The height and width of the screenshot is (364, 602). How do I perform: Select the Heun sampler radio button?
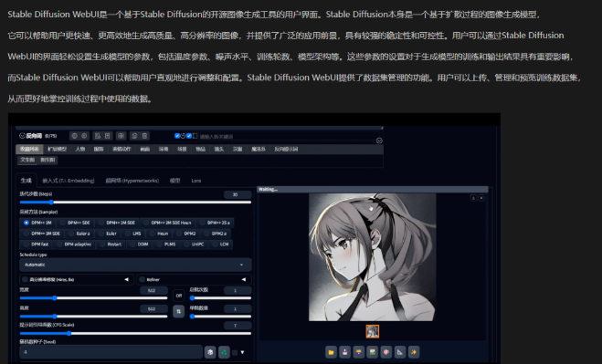tap(159, 234)
